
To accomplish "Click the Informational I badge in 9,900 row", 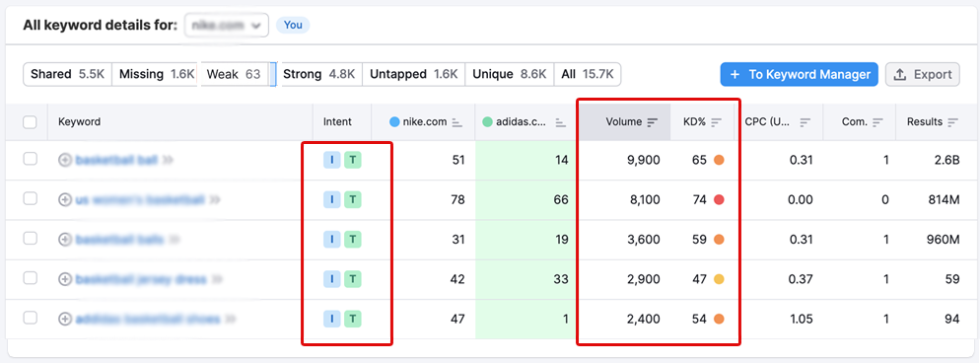I will [x=332, y=160].
